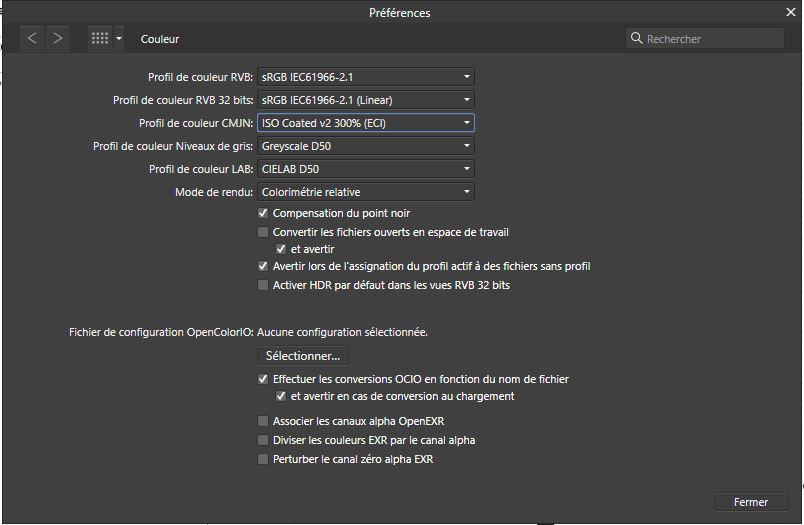Click 'Fichier de configuration OpenColorIO:' label
804x525 pixels.
coord(162,332)
